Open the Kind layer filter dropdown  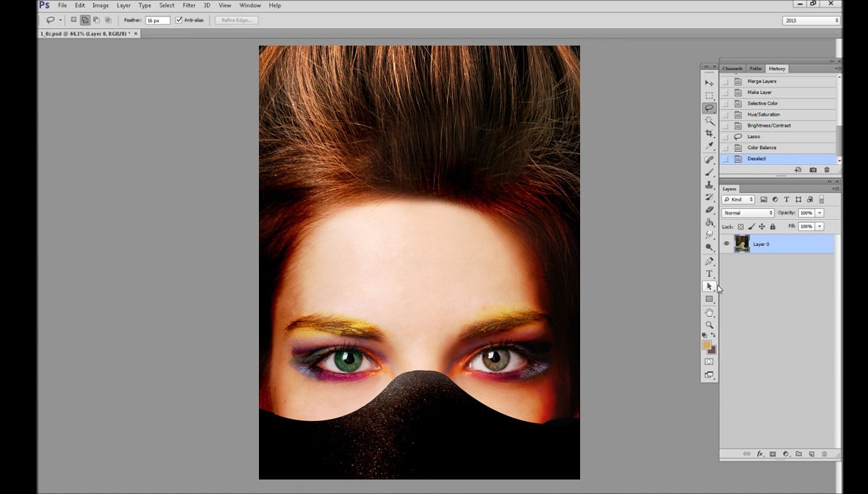739,200
